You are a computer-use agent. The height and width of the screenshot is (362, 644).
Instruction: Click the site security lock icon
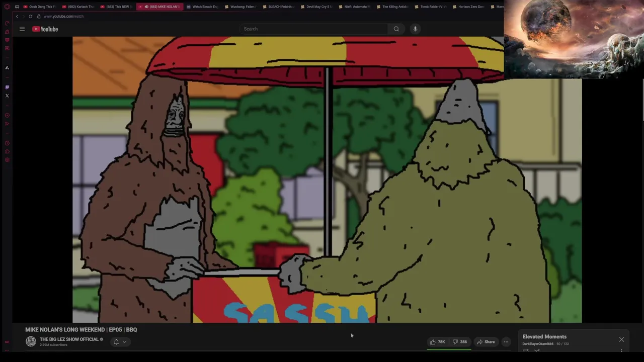coord(39,16)
